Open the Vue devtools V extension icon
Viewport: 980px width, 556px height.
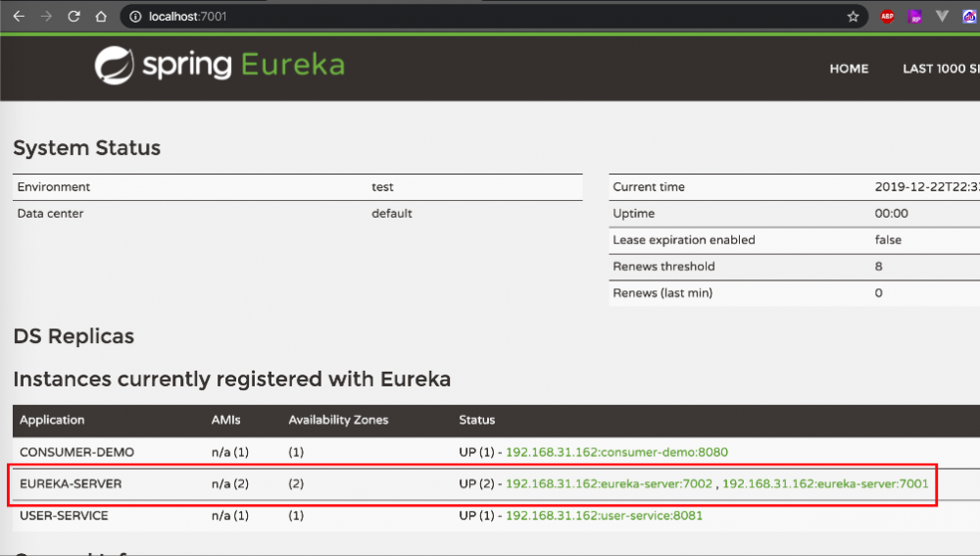point(942,17)
